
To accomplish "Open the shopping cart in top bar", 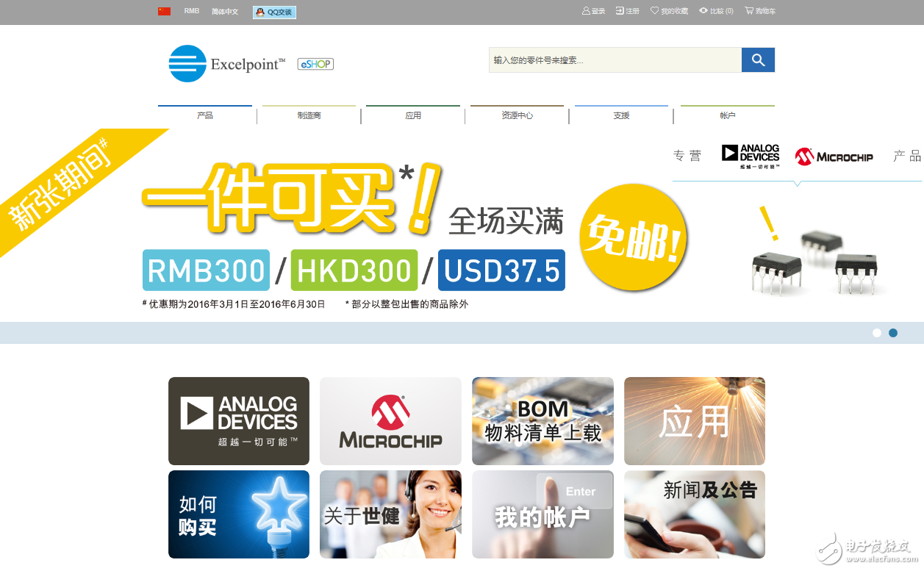I will click(760, 11).
